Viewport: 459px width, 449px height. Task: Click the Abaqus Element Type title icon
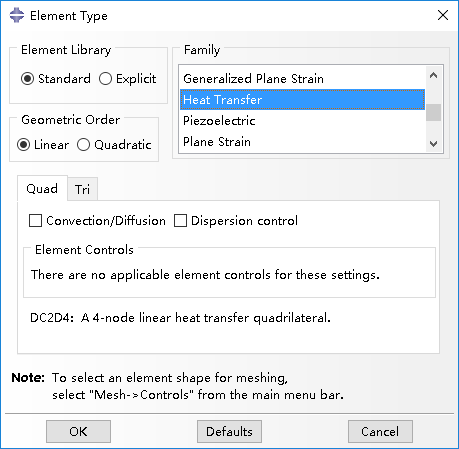click(x=17, y=15)
